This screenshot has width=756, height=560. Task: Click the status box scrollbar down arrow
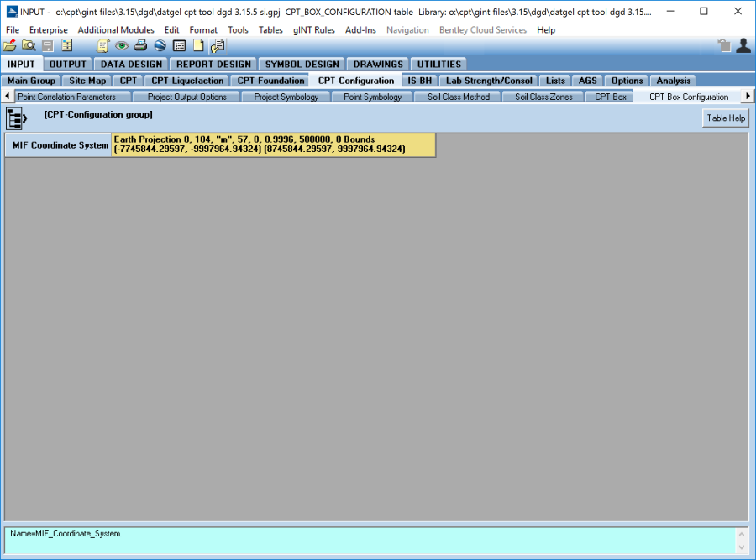[741, 547]
